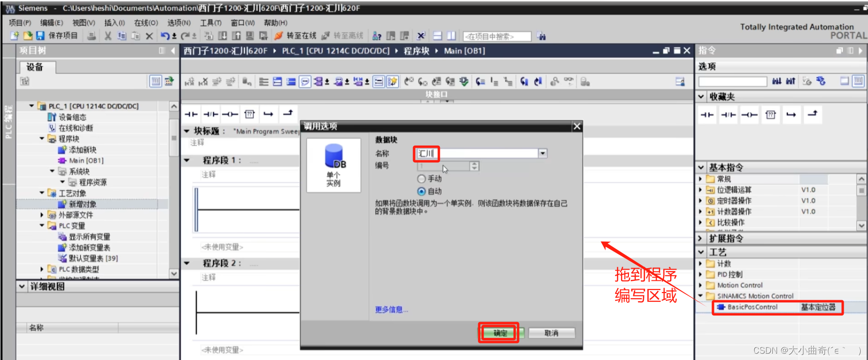Screen dimensions: 868x360
Task: Click the data block number stepper arrows
Action: (475, 166)
